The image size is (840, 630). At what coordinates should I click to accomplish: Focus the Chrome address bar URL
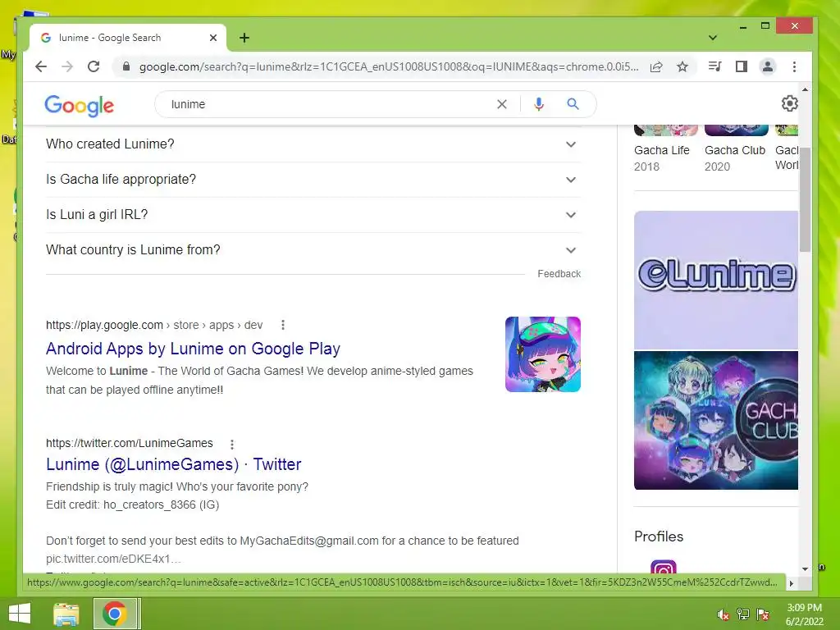[x=388, y=67]
